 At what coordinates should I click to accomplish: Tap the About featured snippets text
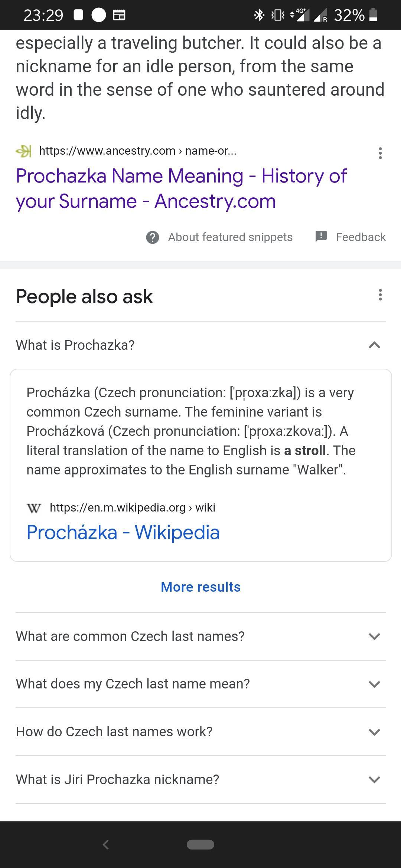tap(230, 237)
